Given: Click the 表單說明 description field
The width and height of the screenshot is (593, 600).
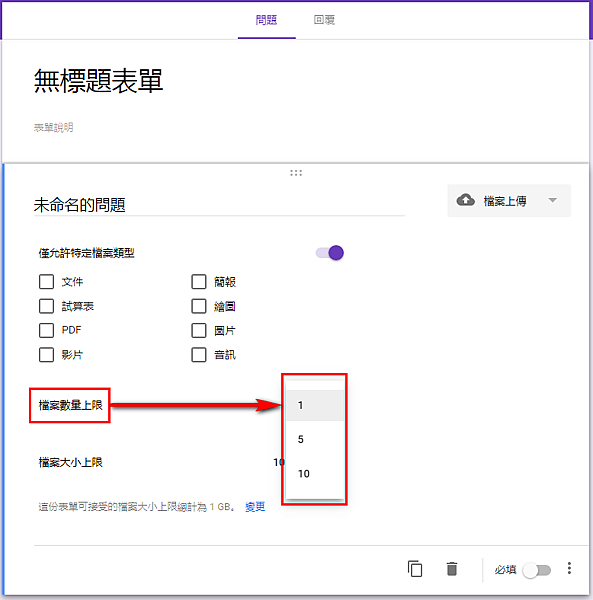Looking at the screenshot, I should point(54,127).
